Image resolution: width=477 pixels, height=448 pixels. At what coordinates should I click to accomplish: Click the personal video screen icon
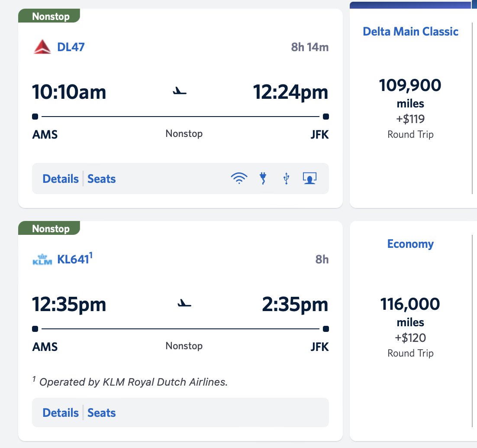click(309, 179)
